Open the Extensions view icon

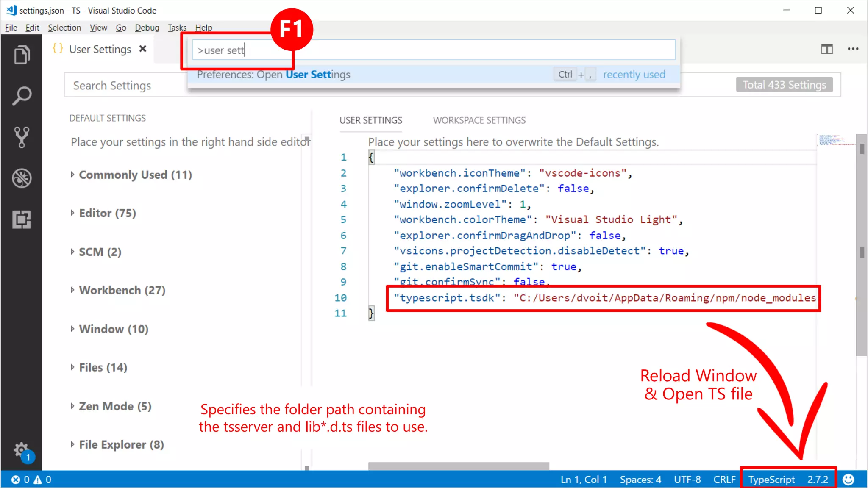coord(22,219)
